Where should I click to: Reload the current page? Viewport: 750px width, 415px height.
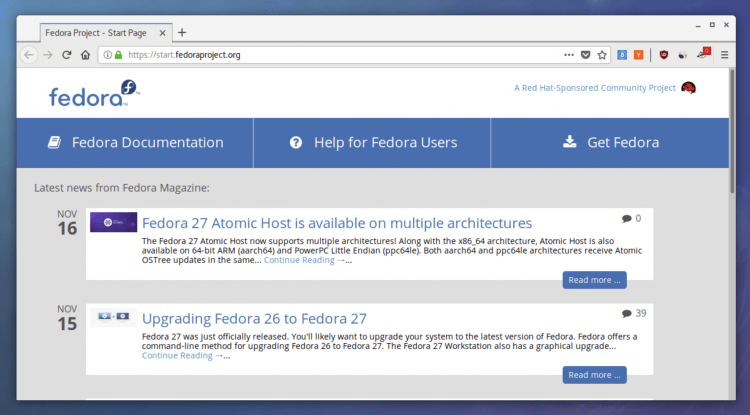click(66, 55)
